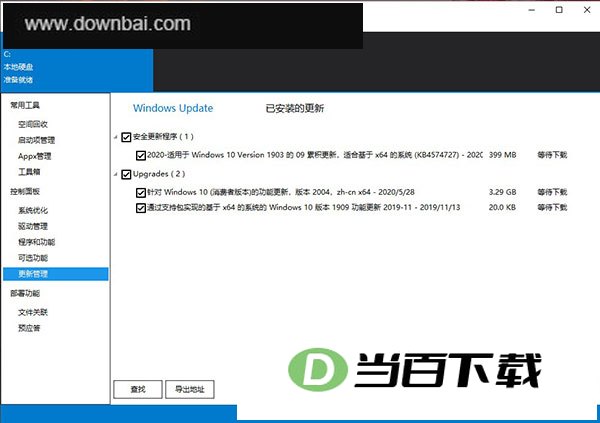Minimize the window
Image resolution: width=600 pixels, height=423 pixels.
[x=532, y=10]
